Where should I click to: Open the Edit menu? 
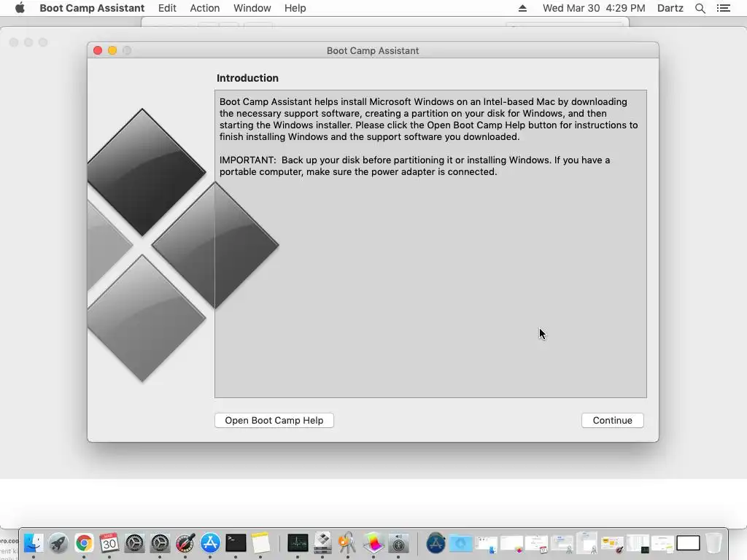(x=167, y=8)
